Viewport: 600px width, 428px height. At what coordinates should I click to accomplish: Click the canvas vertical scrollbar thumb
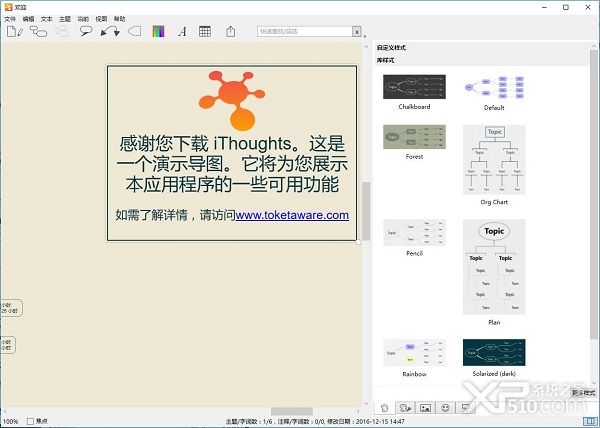(366, 211)
